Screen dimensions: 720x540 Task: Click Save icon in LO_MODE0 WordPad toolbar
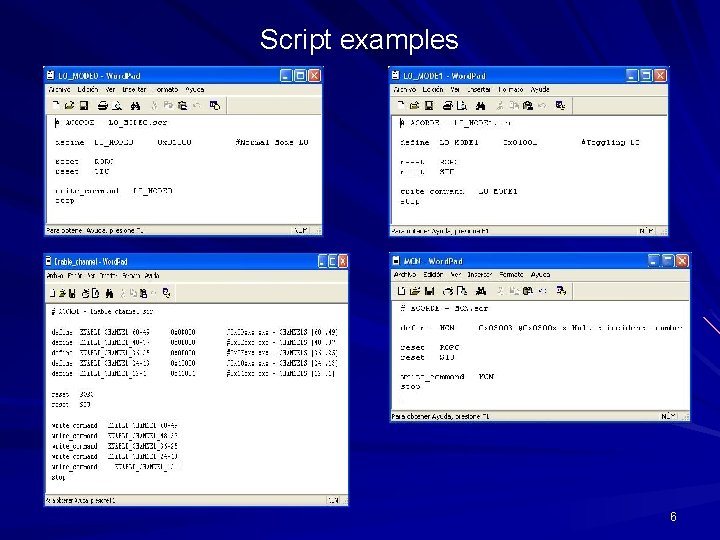click(x=84, y=106)
